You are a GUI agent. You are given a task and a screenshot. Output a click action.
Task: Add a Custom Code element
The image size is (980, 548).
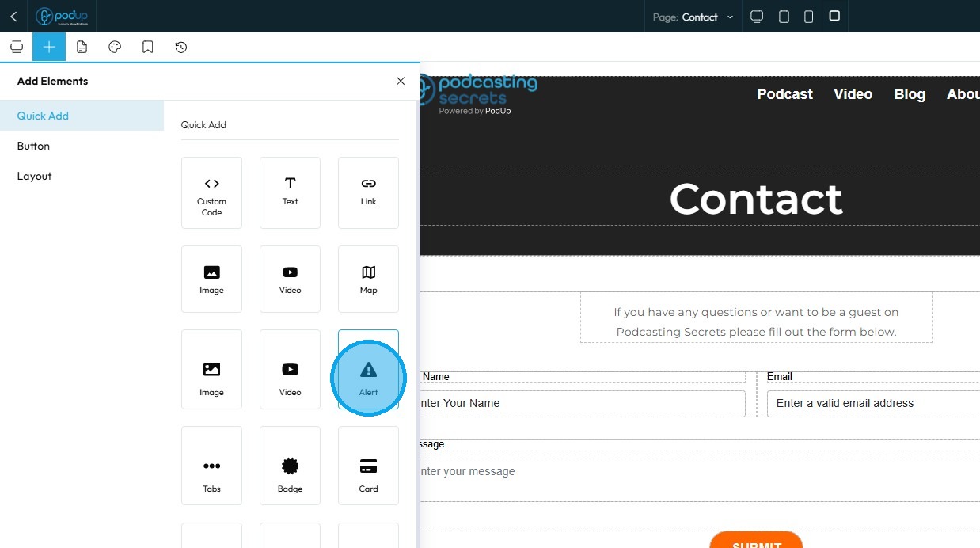coord(211,192)
